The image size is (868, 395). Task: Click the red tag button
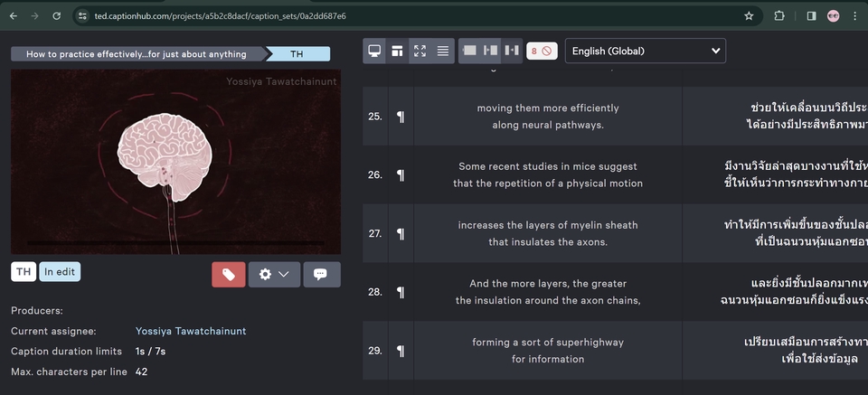click(229, 275)
